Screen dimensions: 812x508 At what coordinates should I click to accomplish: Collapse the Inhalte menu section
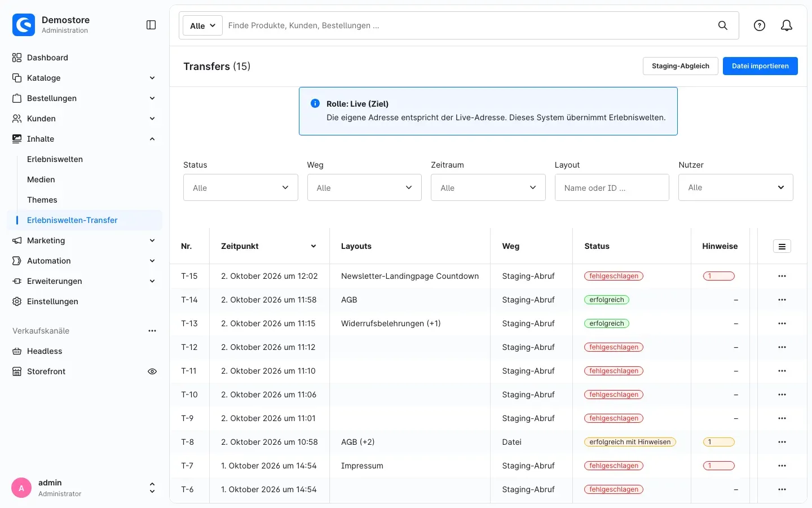pyautogui.click(x=152, y=139)
